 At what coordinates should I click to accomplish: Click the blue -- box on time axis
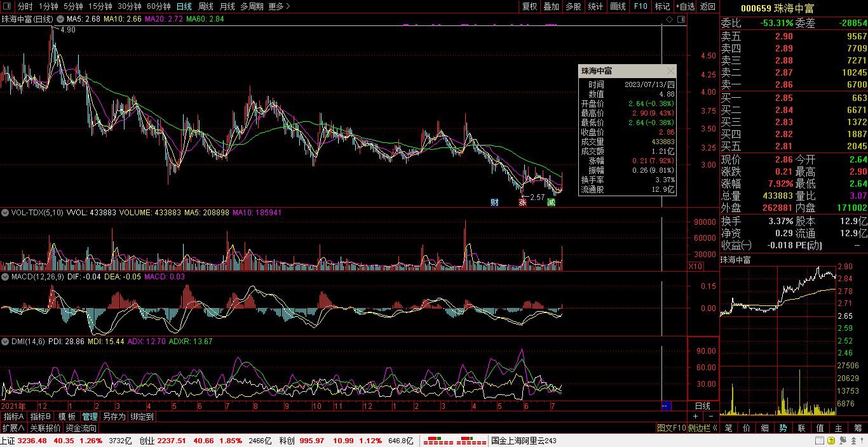point(667,406)
